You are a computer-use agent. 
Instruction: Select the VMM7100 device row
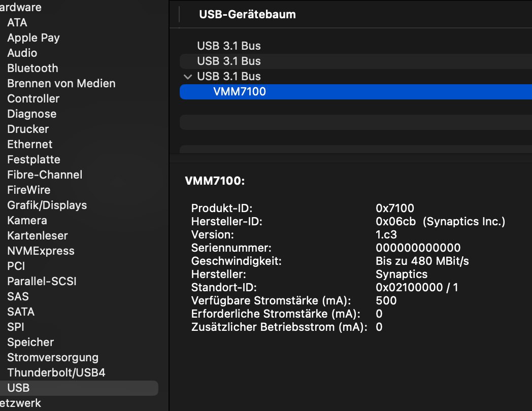pyautogui.click(x=240, y=92)
